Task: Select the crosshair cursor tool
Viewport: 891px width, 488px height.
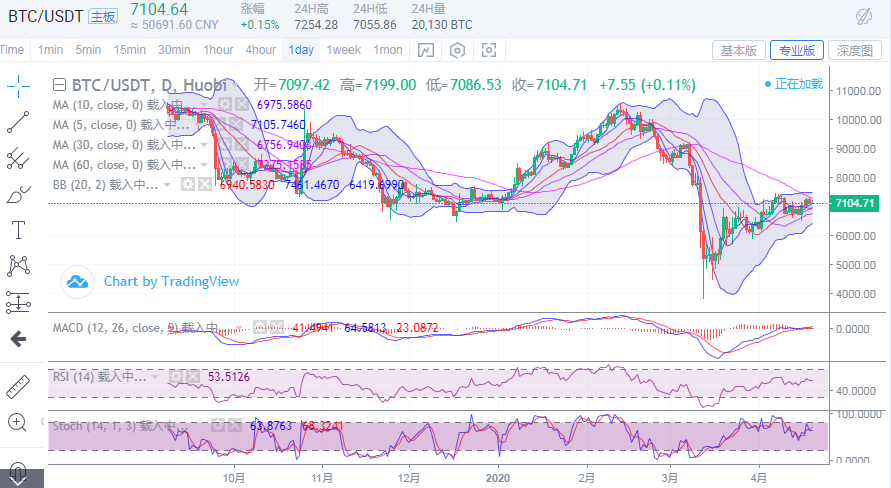Action: click(x=18, y=86)
